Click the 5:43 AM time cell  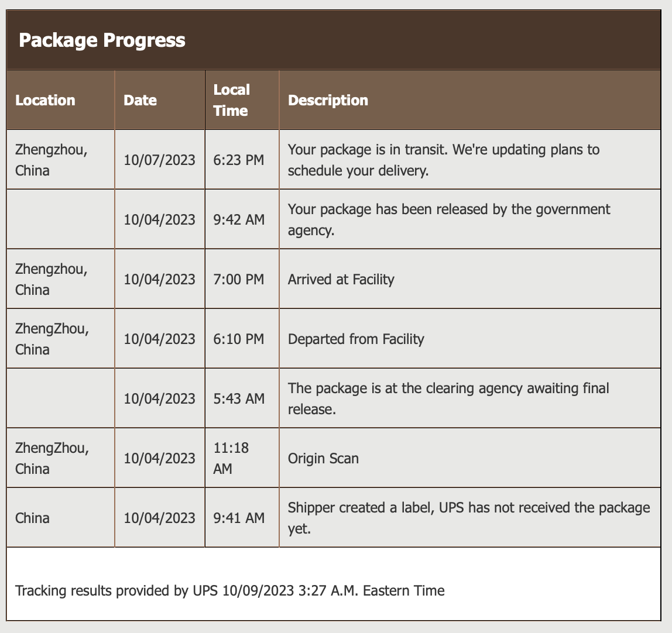coord(239,398)
